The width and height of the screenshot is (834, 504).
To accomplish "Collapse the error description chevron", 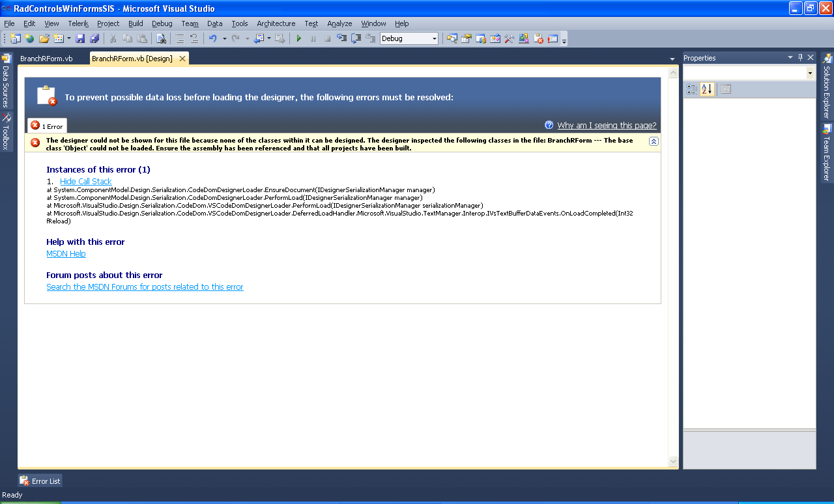I will [654, 141].
